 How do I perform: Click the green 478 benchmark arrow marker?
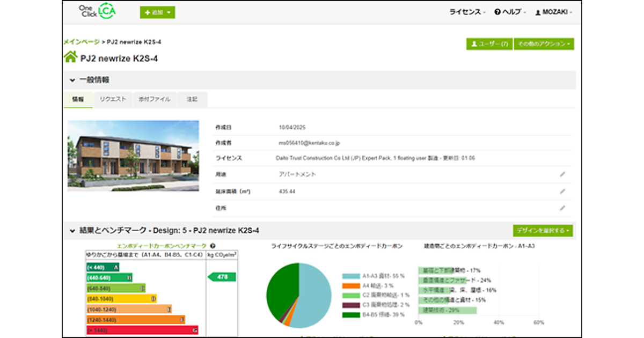coord(222,277)
